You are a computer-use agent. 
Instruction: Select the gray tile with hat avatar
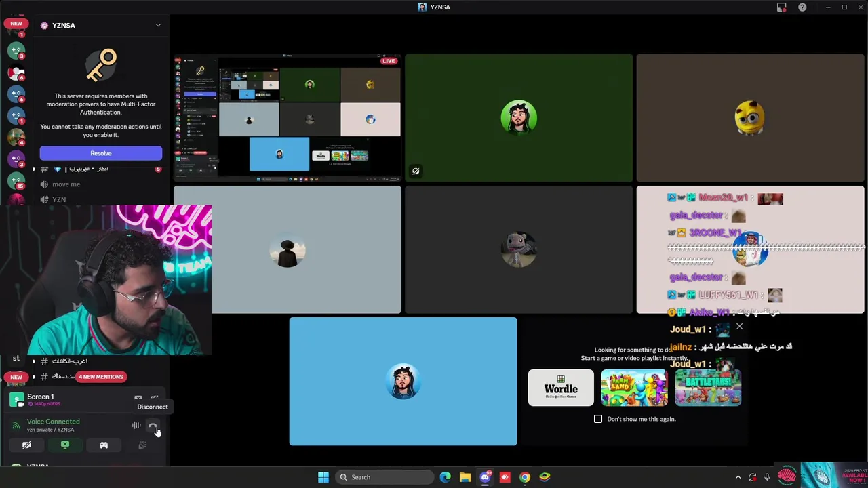coord(288,250)
